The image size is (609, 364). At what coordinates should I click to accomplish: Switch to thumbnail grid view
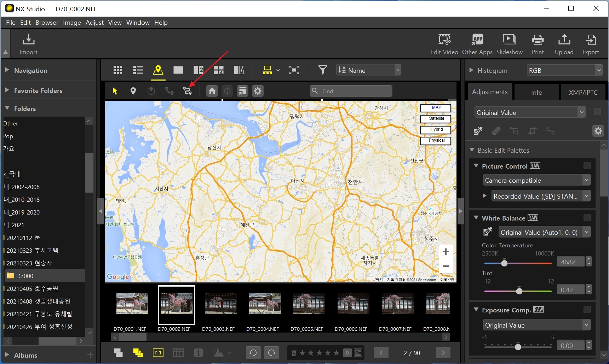point(118,70)
